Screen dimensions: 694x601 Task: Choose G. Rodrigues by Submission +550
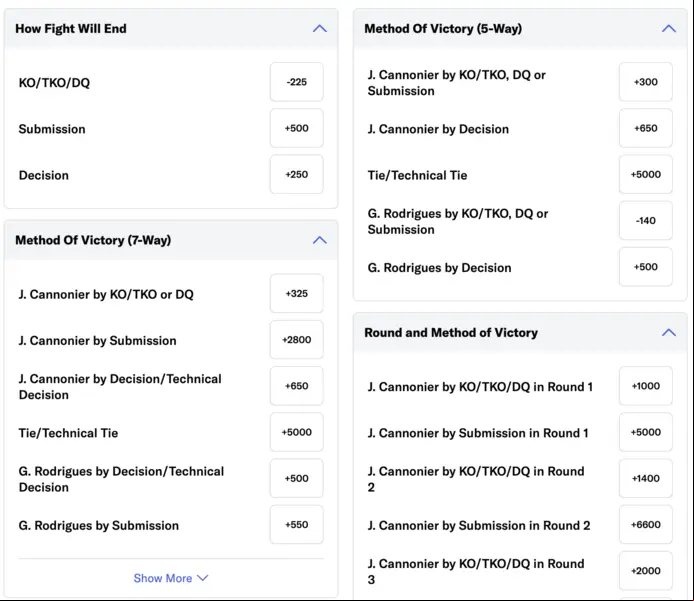297,524
